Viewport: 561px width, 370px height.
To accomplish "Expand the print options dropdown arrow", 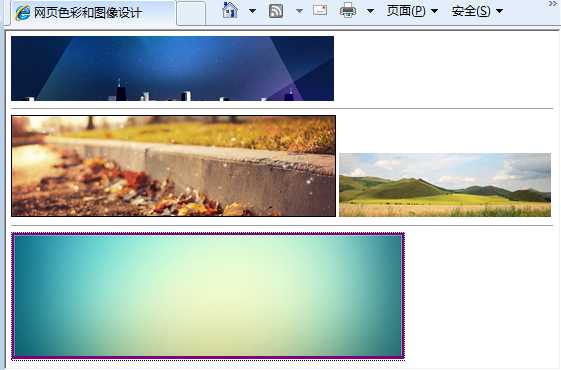I will tap(370, 11).
